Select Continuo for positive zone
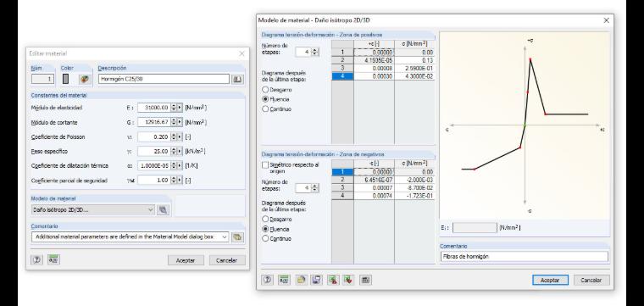The height and width of the screenshot is (306, 644). [x=265, y=109]
